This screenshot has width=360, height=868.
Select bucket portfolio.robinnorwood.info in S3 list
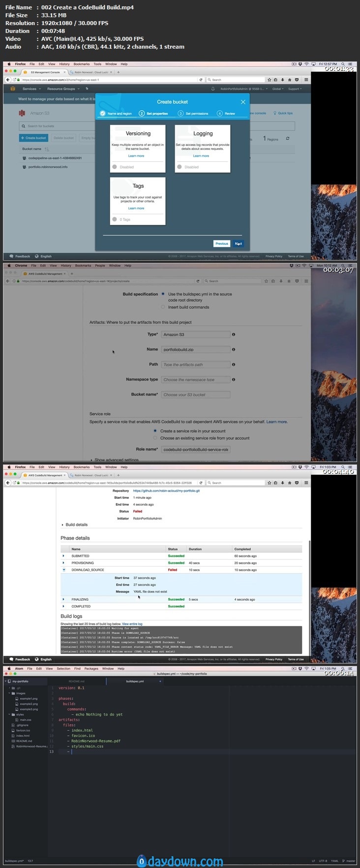(x=48, y=167)
